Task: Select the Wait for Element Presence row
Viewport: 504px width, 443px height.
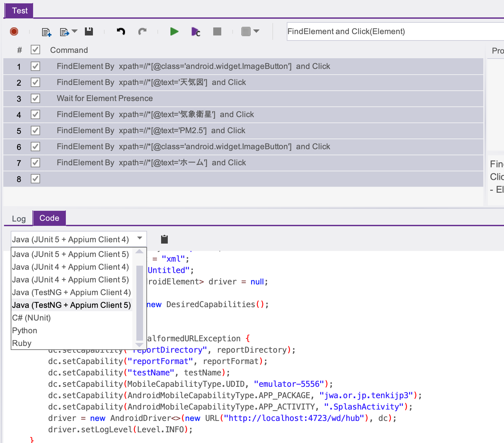Action: pyautogui.click(x=243, y=98)
